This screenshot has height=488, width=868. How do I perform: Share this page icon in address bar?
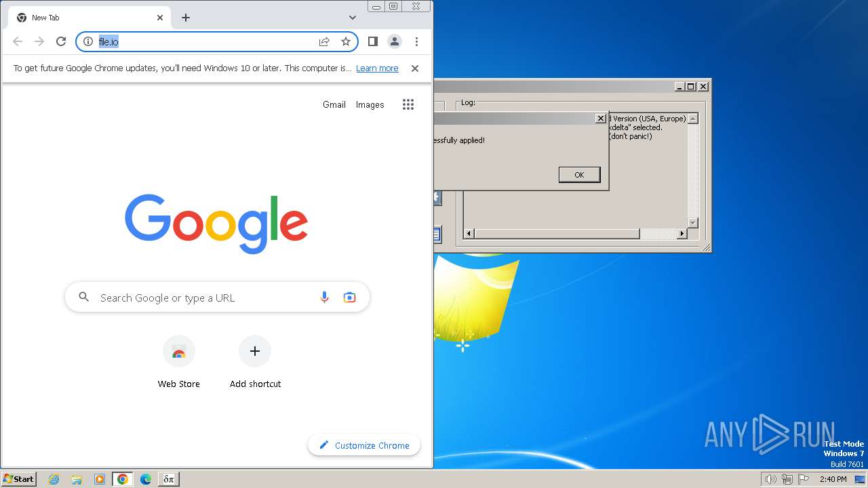pos(324,41)
